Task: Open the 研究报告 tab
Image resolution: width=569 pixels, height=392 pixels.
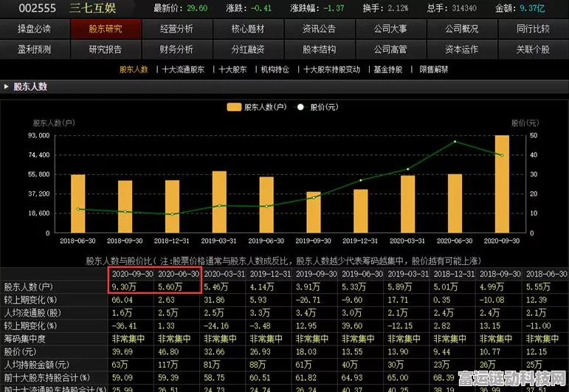Action: (x=106, y=49)
